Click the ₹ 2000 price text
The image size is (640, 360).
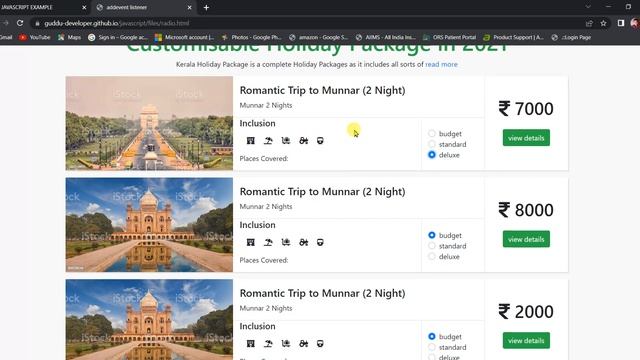click(x=526, y=311)
